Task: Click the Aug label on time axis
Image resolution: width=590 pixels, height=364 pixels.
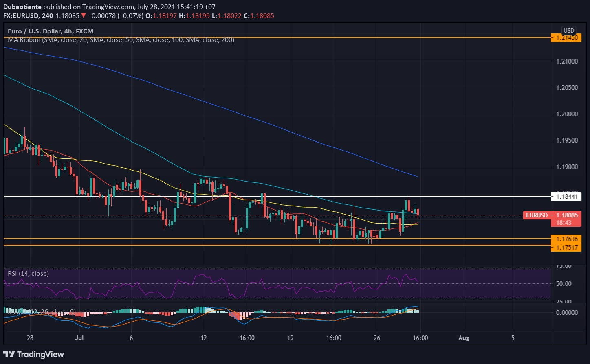Action: tap(463, 338)
